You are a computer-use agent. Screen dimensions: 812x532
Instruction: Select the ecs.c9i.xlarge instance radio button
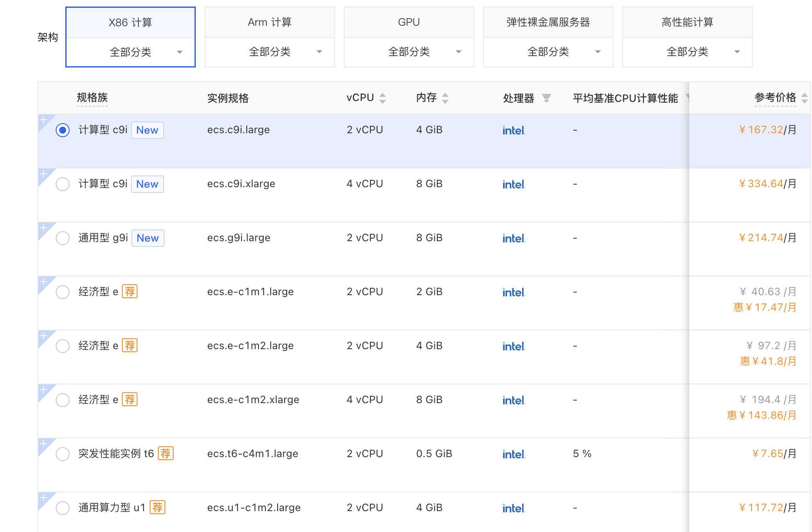coord(63,184)
